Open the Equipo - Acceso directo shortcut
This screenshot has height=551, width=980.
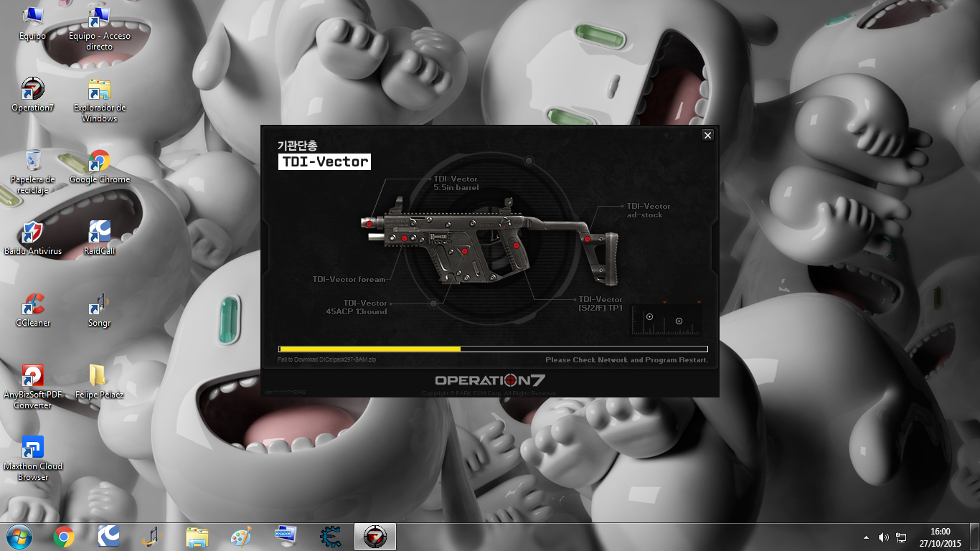coord(99,29)
